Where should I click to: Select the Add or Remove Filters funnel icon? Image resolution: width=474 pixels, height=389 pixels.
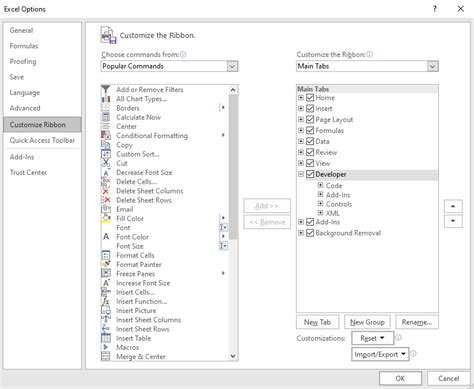click(106, 89)
